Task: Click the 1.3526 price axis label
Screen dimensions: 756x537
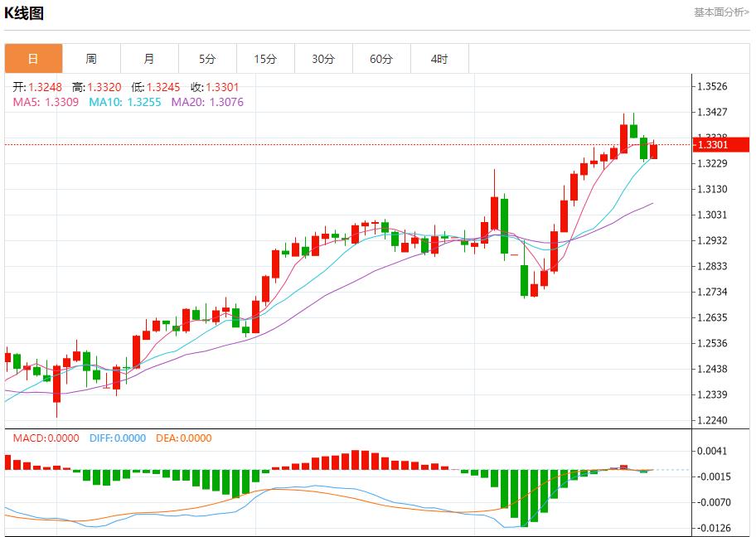Action: 712,86
